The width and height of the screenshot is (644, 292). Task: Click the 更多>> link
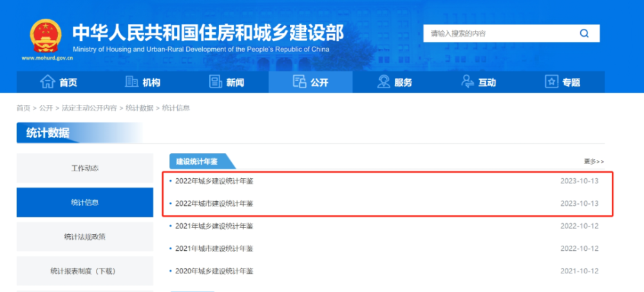coord(594,161)
